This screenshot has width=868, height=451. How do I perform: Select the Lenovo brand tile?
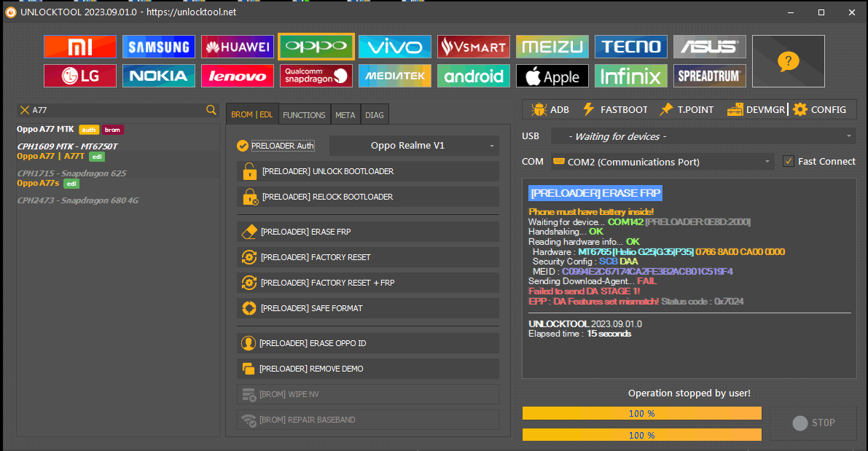[238, 76]
